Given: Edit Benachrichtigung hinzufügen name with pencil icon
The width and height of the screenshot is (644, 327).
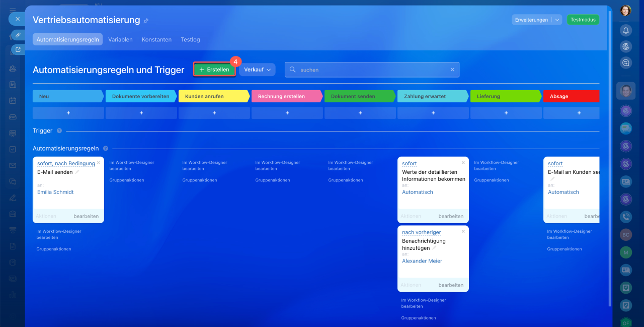Looking at the screenshot, I should pos(434,248).
